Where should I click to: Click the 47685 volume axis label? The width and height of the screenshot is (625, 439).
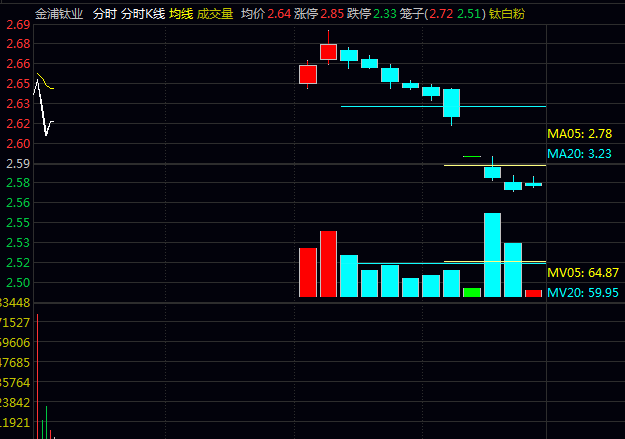15,362
